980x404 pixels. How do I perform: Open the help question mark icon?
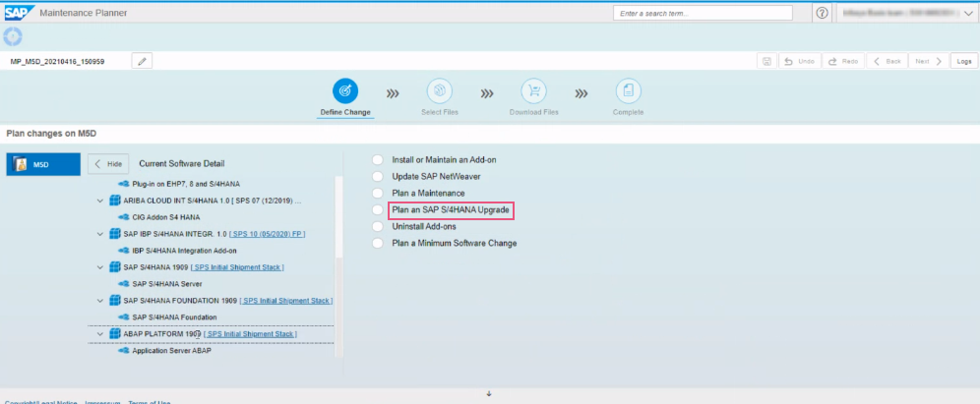point(822,13)
